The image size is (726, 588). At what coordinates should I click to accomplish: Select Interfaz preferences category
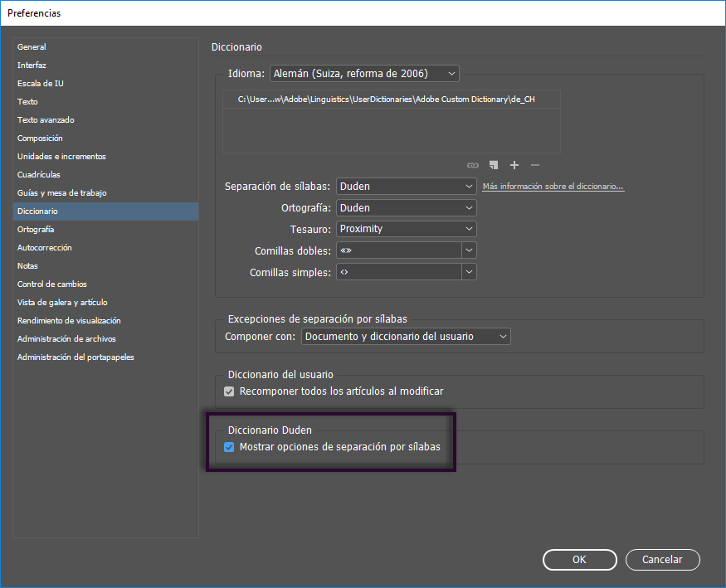click(x=105, y=66)
